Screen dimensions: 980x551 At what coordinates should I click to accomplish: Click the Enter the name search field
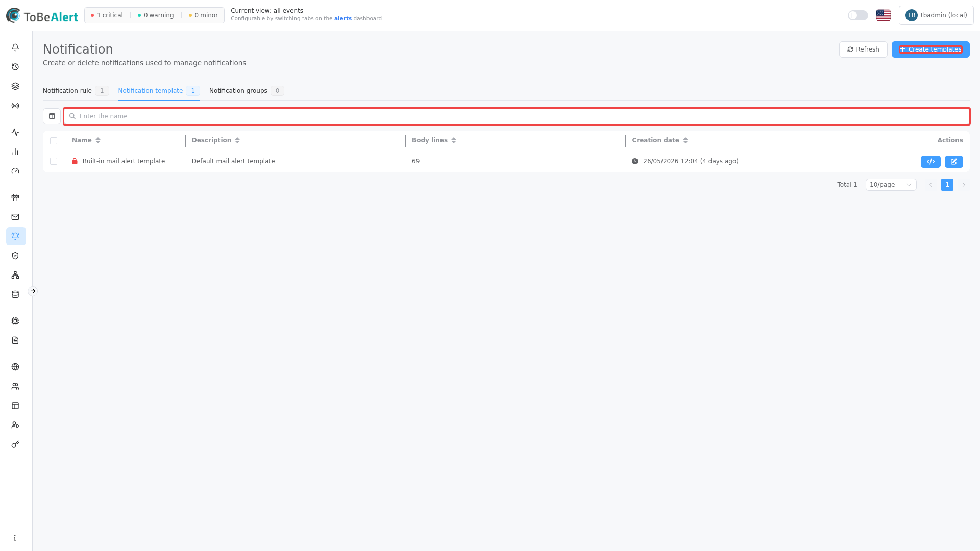(x=517, y=116)
